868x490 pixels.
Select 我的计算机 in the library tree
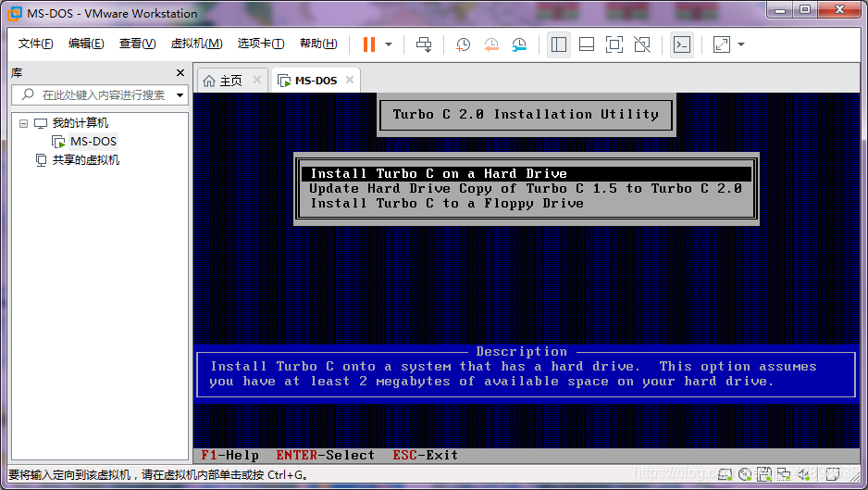tap(81, 123)
